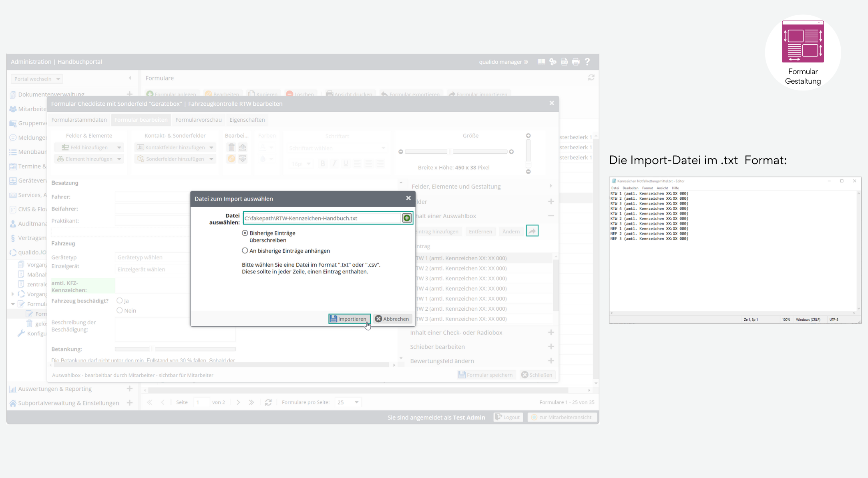Click the trash delete icon under Bearbeiten
This screenshot has width=868, height=478.
(231, 147)
